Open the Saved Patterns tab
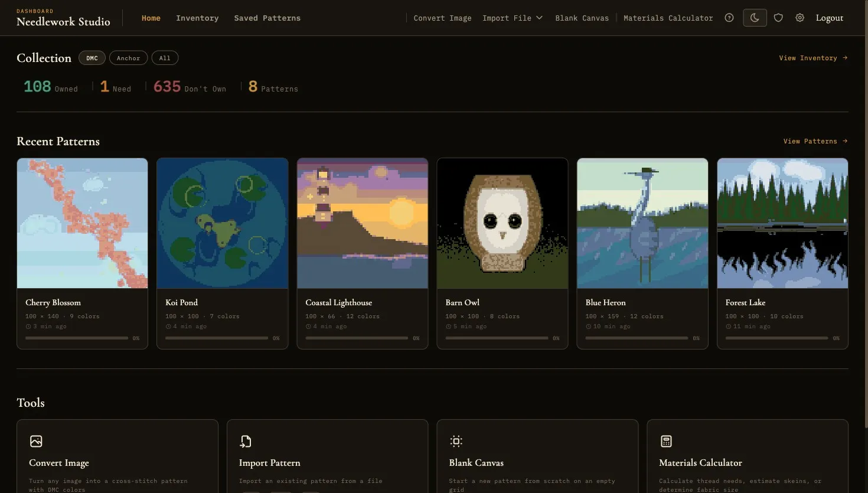The image size is (868, 493). click(267, 18)
